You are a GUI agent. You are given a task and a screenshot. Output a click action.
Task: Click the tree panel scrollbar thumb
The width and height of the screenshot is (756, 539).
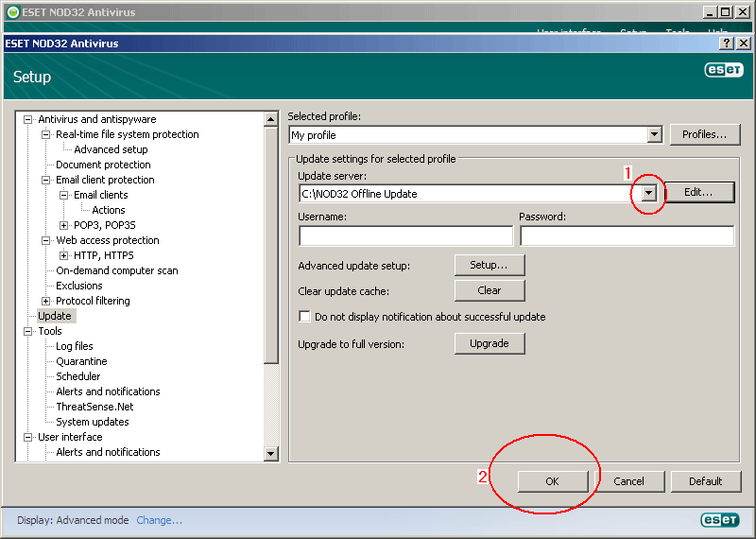coord(271,245)
